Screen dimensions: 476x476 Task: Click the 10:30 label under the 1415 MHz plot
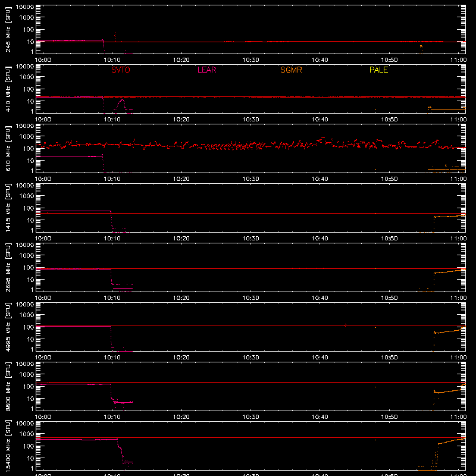coord(250,239)
